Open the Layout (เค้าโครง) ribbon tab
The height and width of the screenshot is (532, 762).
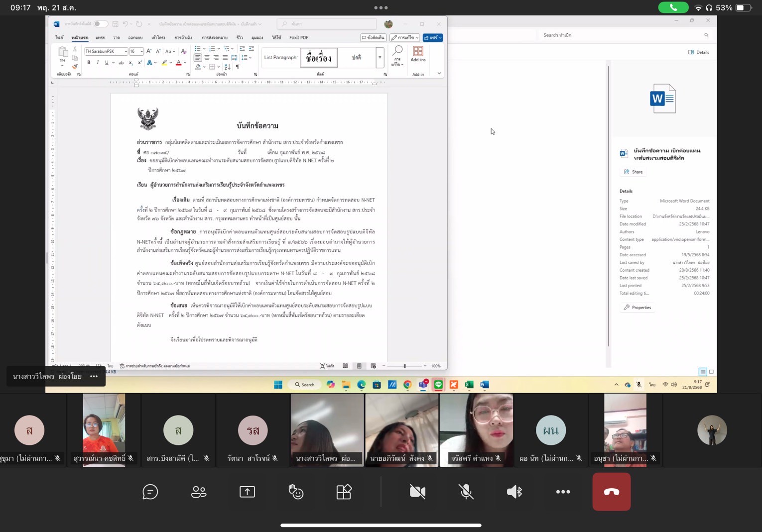(158, 38)
